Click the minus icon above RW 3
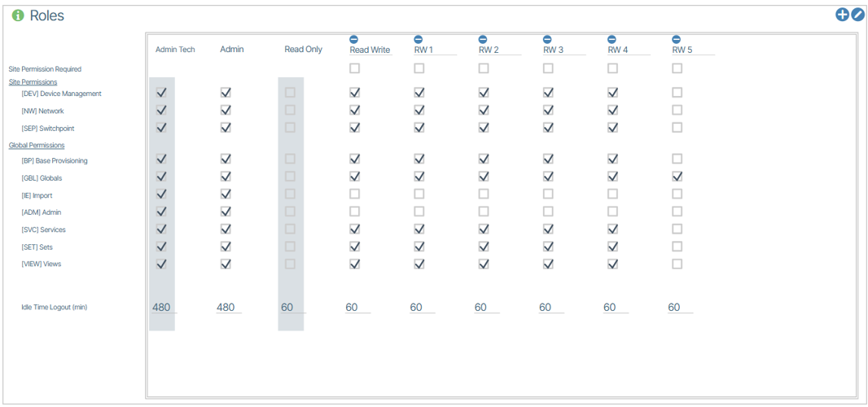868x407 pixels. 547,39
